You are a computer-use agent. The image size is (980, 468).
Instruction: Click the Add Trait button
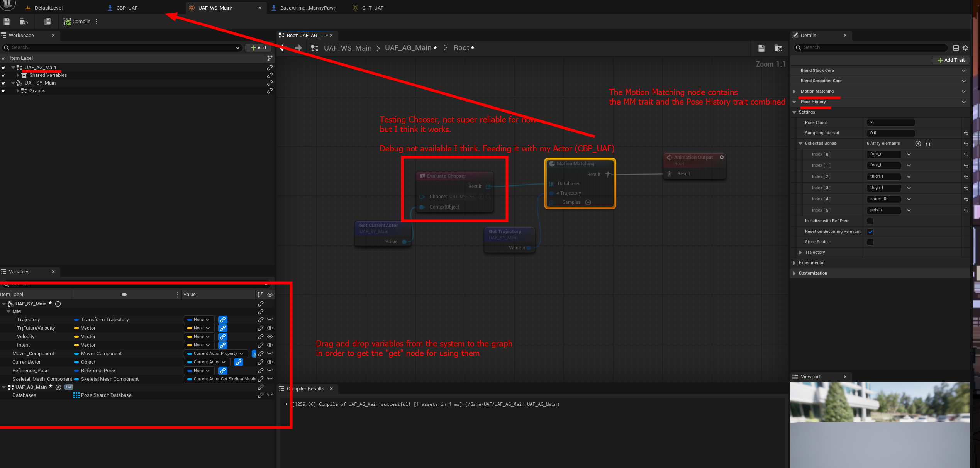point(951,60)
